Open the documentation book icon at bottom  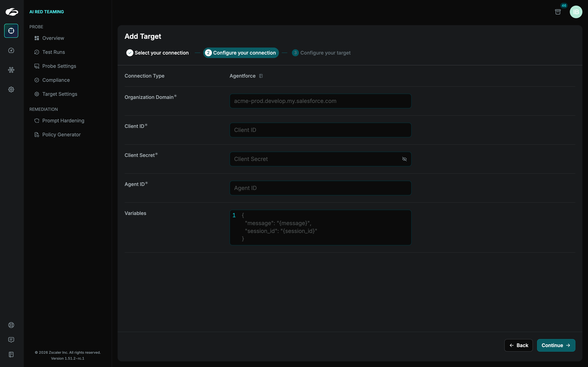11,354
